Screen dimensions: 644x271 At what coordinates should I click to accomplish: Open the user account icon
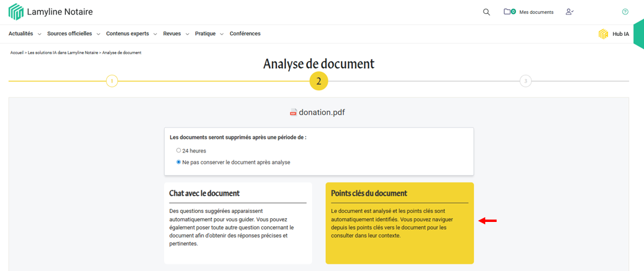(x=569, y=12)
